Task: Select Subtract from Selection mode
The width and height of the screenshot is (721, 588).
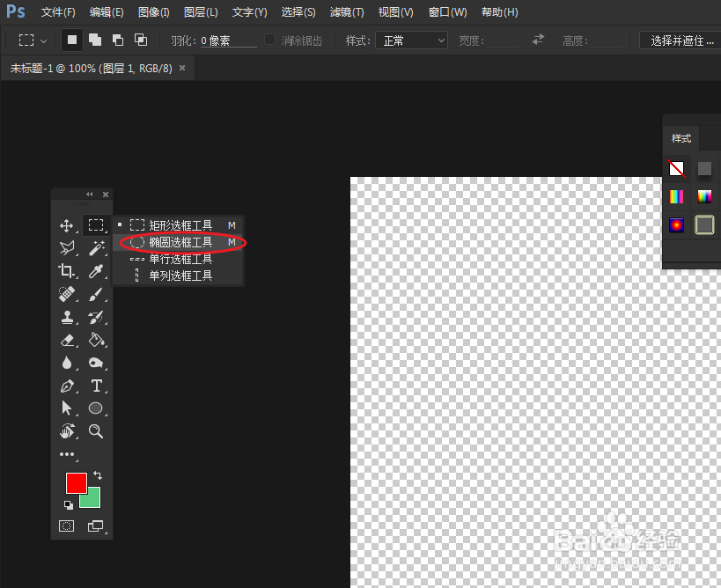Action: tap(118, 40)
